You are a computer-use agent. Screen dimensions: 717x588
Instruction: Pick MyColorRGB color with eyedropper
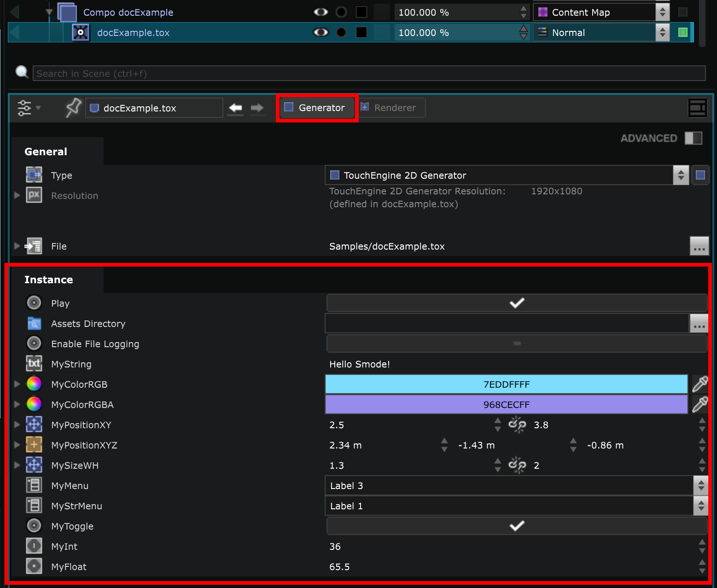coord(700,384)
